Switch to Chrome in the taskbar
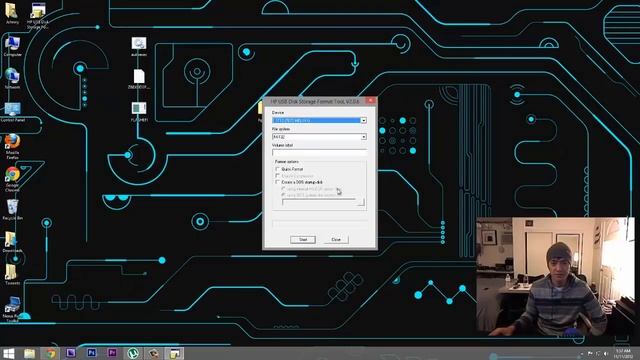 (x=50, y=353)
